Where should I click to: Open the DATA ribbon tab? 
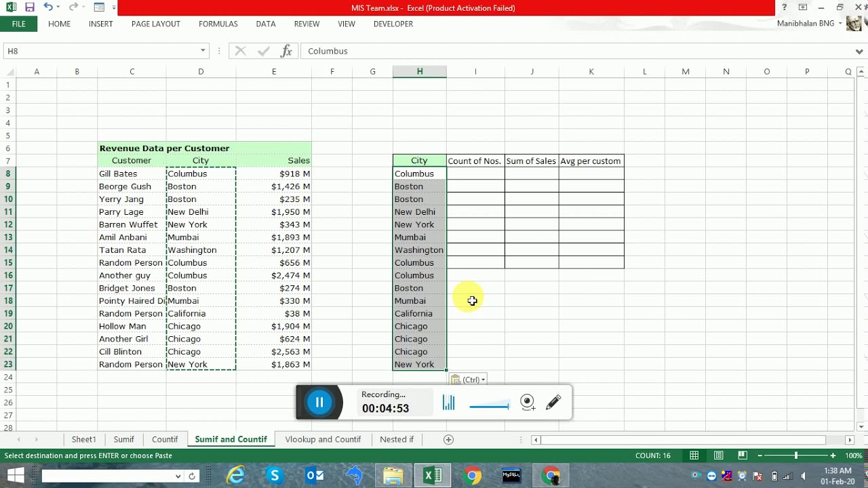(x=266, y=24)
